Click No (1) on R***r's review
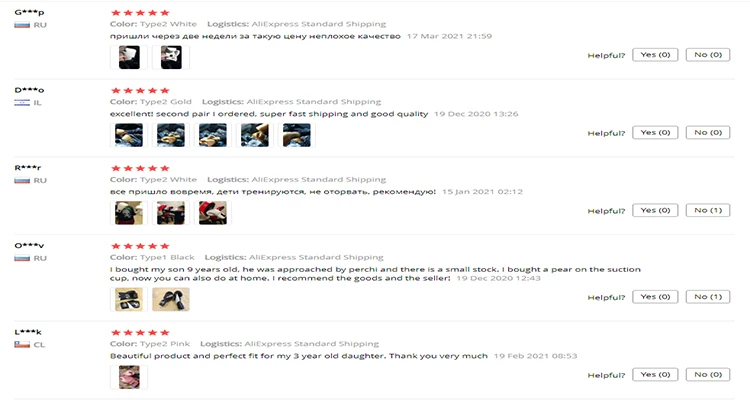 click(708, 210)
